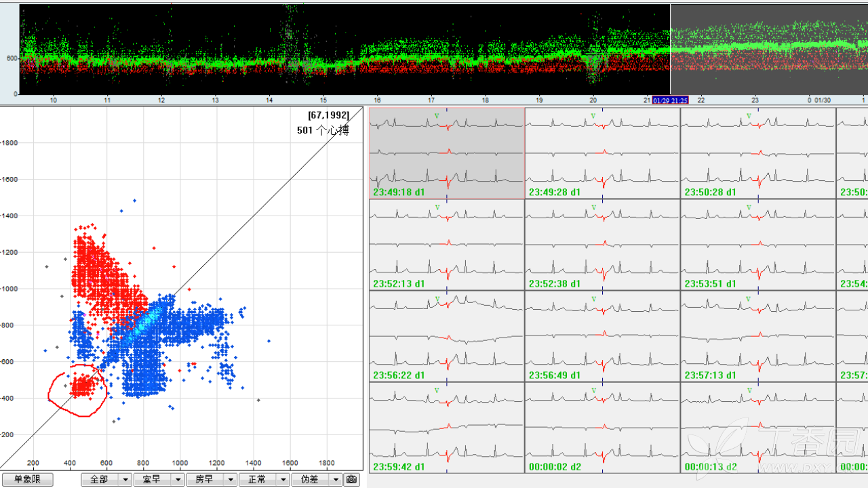Choose the ECG strip at 23:56:49 d1
This screenshot has height=488, width=868.
603,336
